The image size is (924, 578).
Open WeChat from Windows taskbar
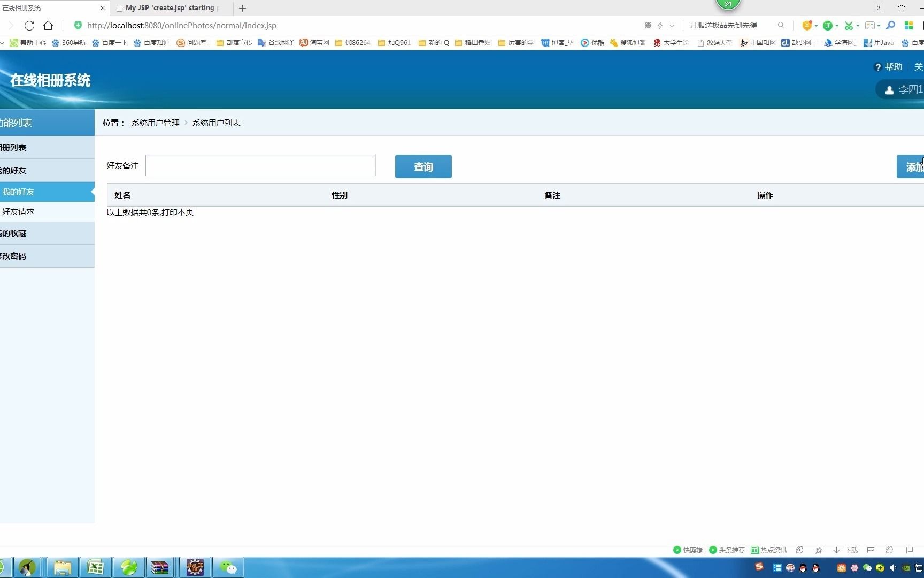point(228,567)
